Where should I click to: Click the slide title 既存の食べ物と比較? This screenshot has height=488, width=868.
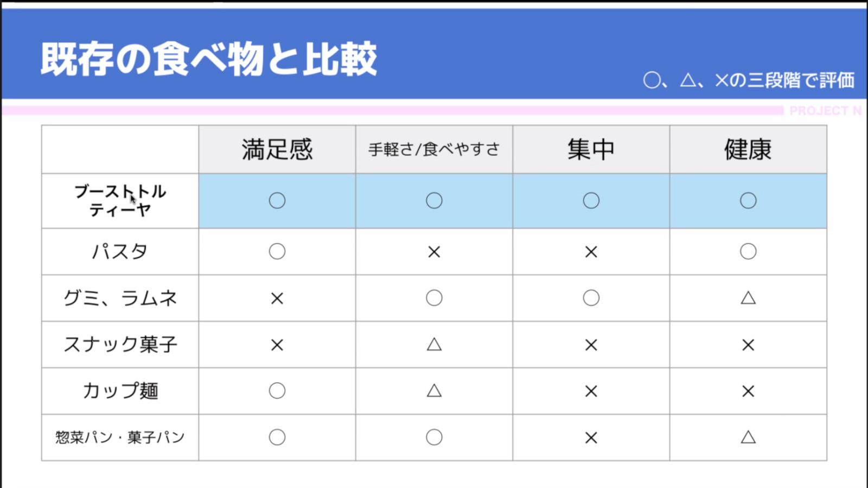[209, 59]
